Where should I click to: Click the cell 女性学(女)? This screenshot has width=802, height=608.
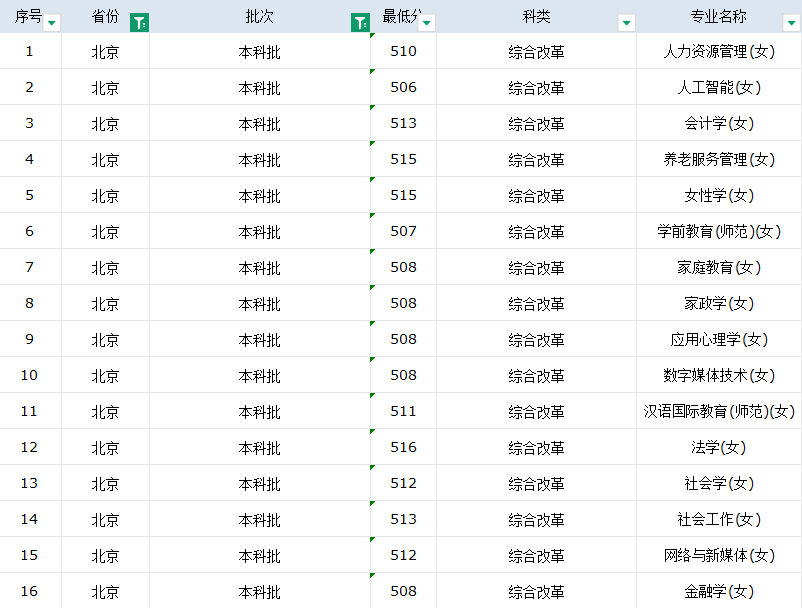719,195
